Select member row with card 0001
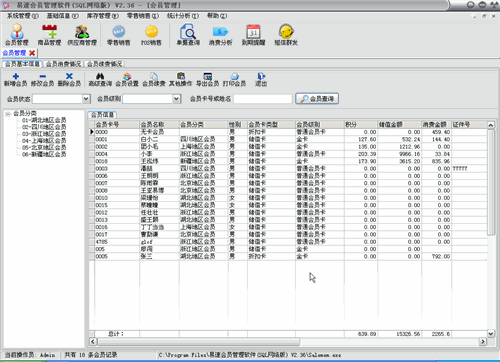 [288, 139]
